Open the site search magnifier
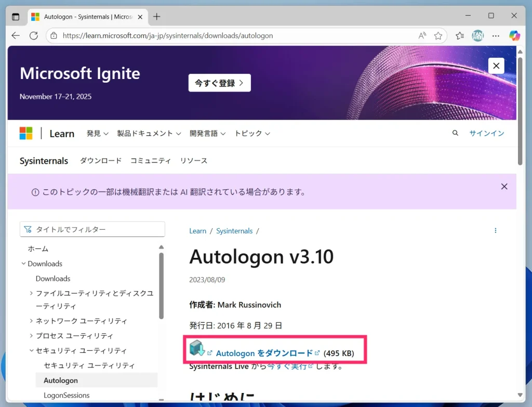The image size is (532, 407). (455, 133)
